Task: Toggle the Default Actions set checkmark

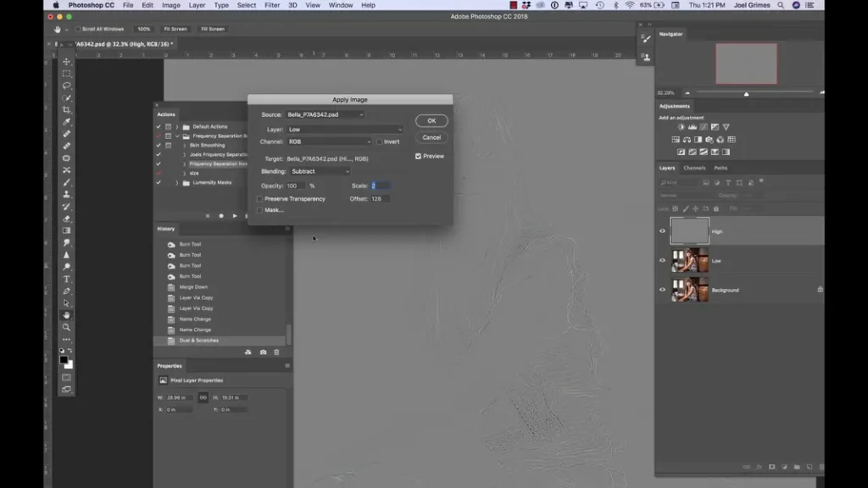Action: (x=159, y=127)
